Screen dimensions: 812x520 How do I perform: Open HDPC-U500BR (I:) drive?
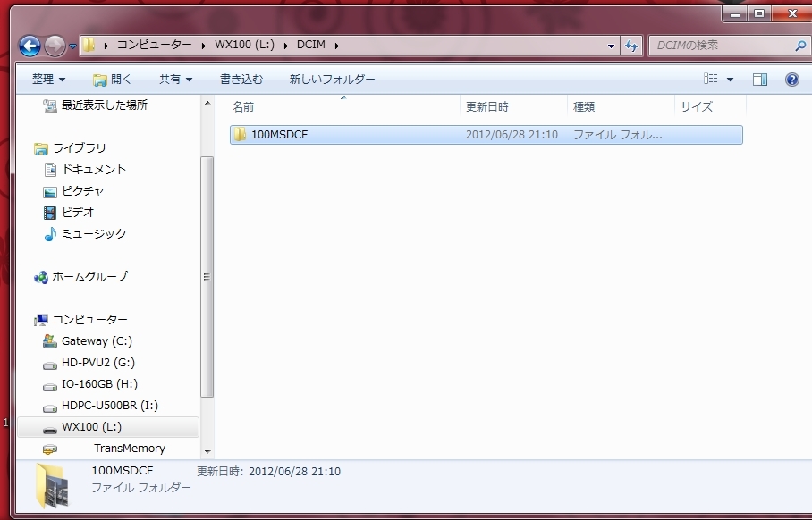coord(110,405)
